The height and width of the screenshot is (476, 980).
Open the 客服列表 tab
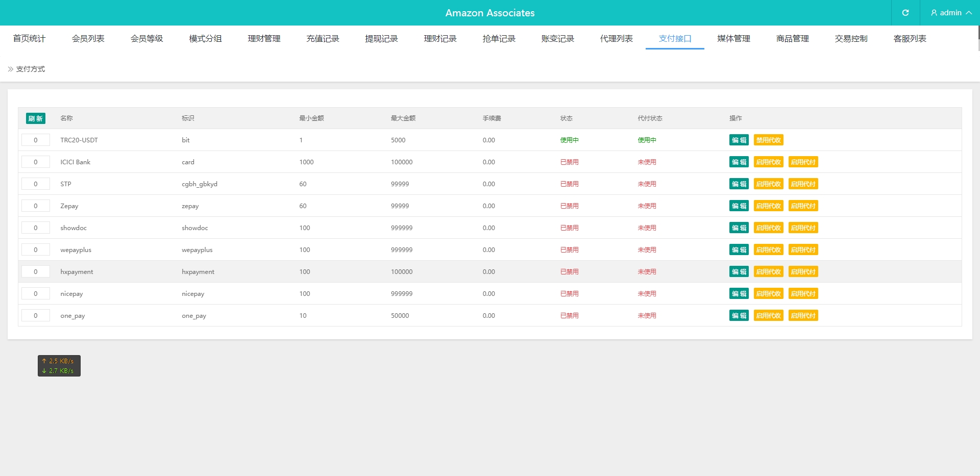click(910, 39)
